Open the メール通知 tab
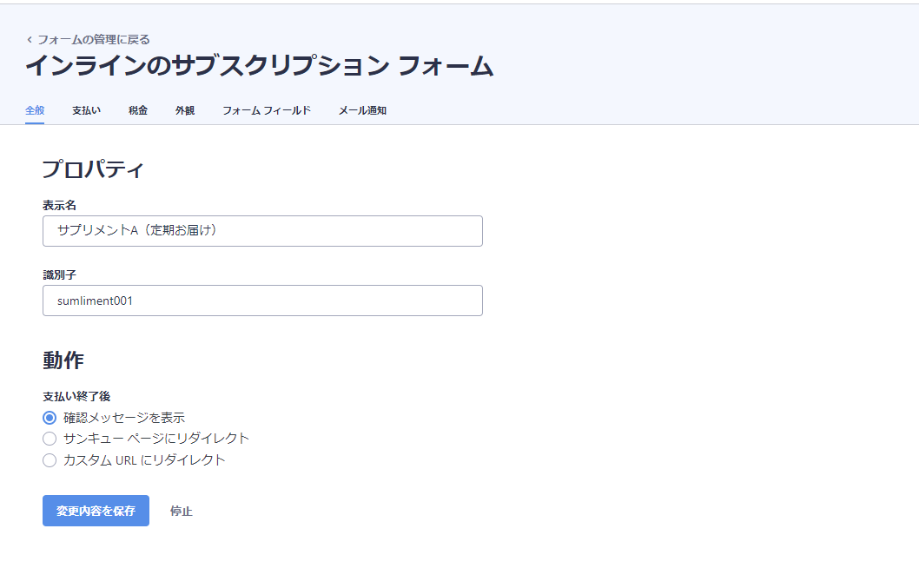The image size is (919, 588). point(362,110)
